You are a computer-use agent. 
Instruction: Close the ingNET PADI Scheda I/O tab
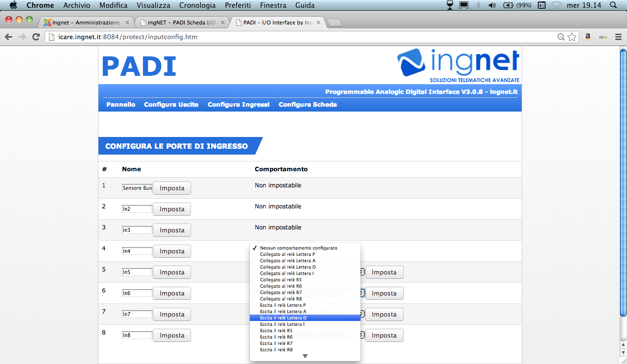[x=223, y=23]
